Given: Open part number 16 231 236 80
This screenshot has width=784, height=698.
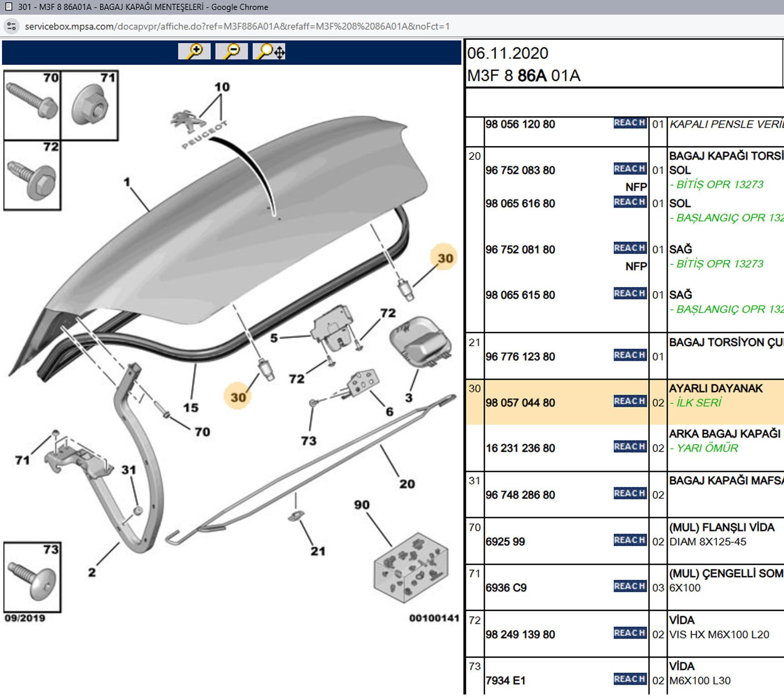Looking at the screenshot, I should pyautogui.click(x=521, y=449).
